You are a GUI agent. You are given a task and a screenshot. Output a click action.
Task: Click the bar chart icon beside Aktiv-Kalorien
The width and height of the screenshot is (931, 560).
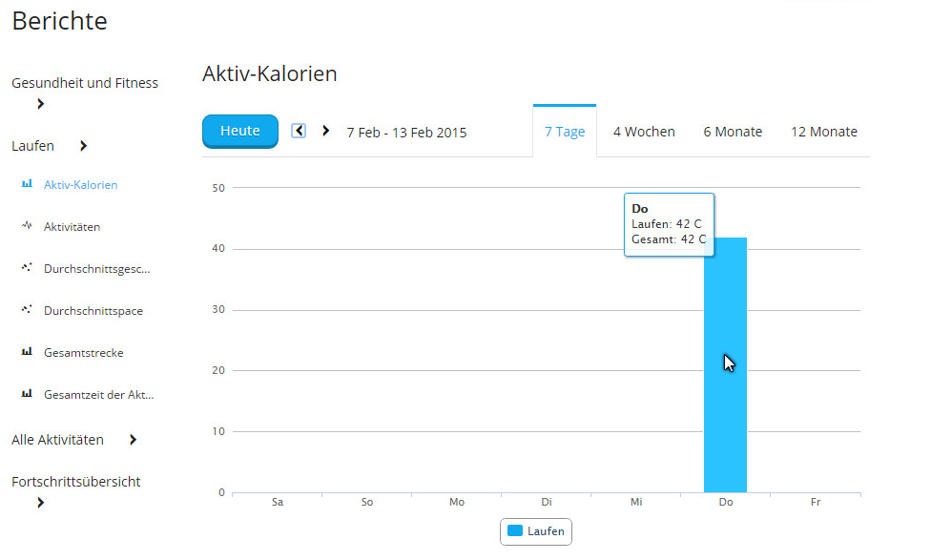point(27,184)
